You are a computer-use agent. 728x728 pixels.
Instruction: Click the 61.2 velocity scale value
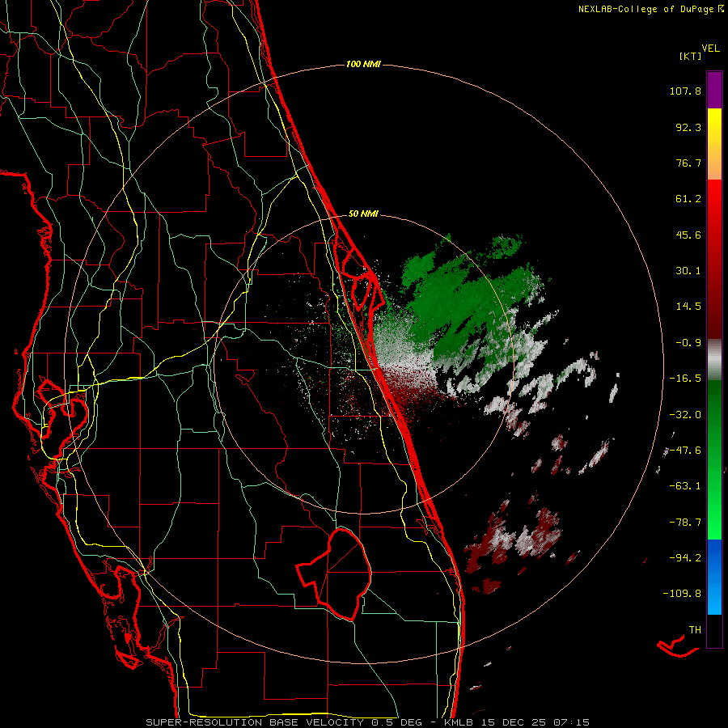[688, 199]
